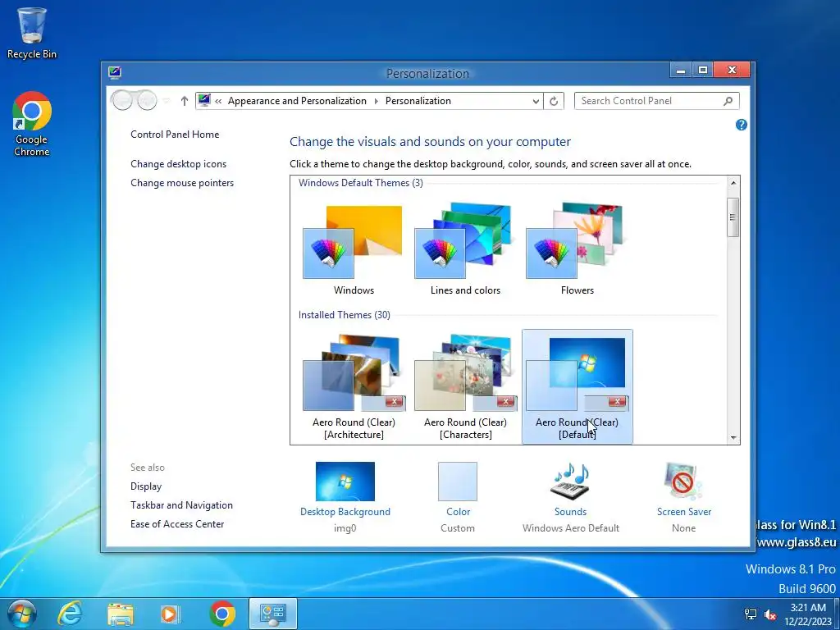The width and height of the screenshot is (840, 630).
Task: Open the recent locations dropdown arrow
Action: (x=167, y=101)
